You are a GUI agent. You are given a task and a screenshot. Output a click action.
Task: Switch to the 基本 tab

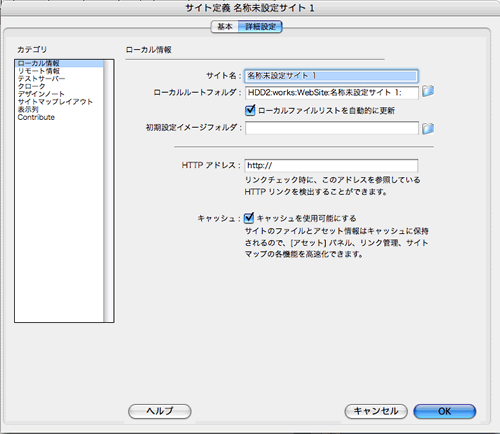point(225,27)
